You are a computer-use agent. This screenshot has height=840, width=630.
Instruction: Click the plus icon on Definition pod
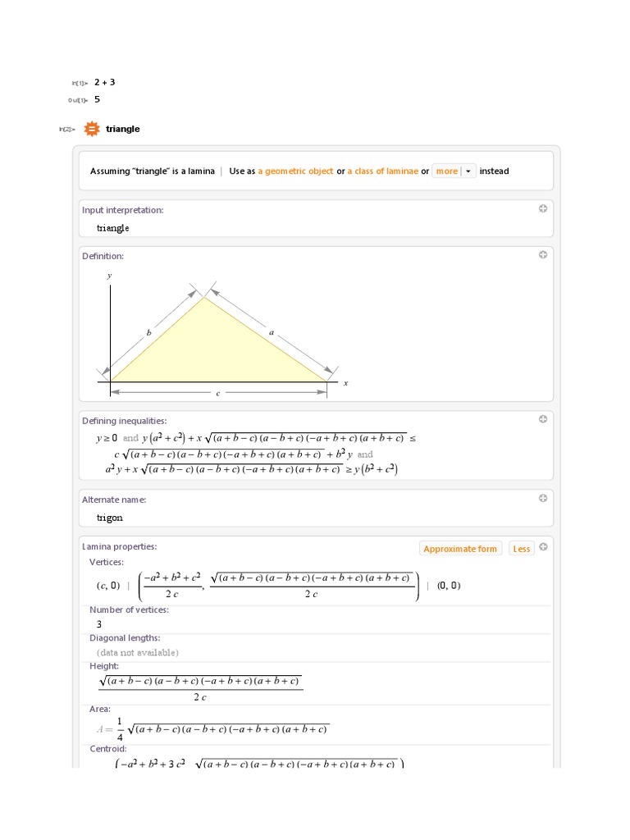coord(543,255)
